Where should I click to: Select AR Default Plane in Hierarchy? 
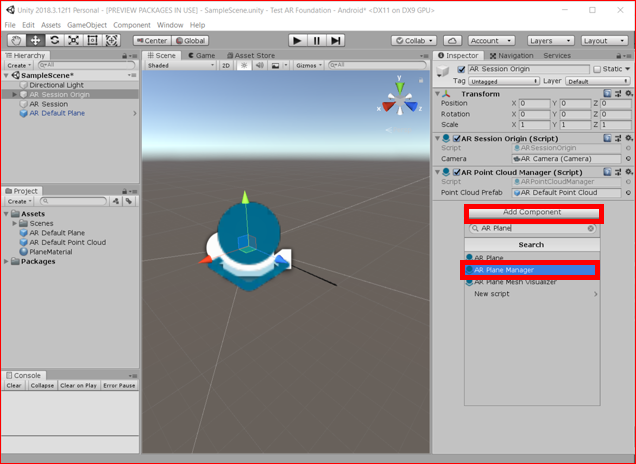57,114
